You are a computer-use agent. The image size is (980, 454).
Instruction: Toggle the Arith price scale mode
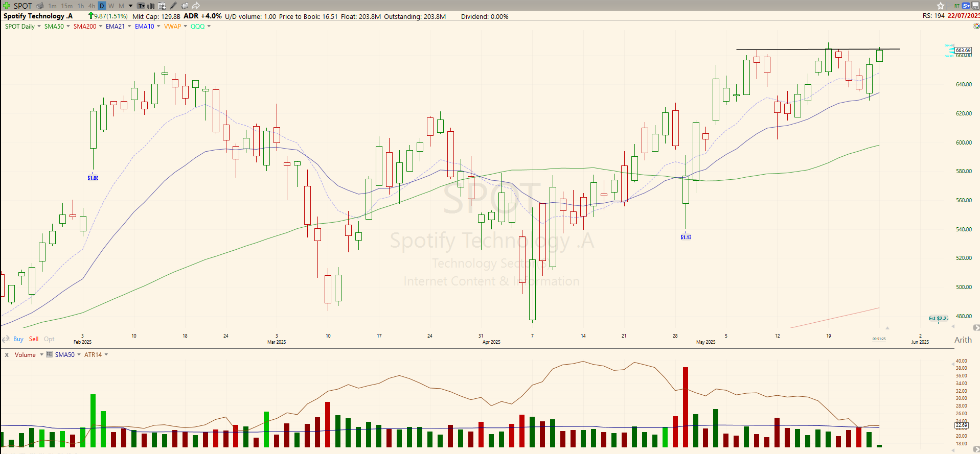click(x=963, y=340)
